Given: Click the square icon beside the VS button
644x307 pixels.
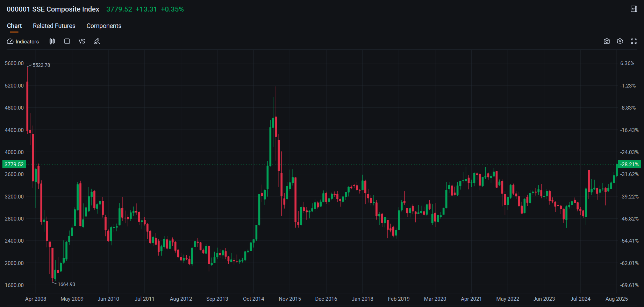Looking at the screenshot, I should [67, 41].
